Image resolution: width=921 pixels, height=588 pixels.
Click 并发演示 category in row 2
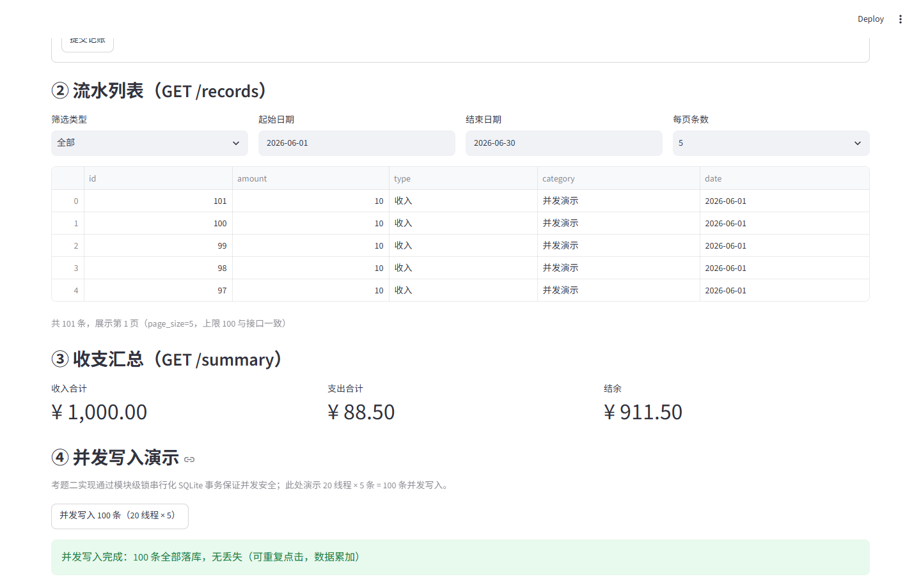[x=618, y=245]
